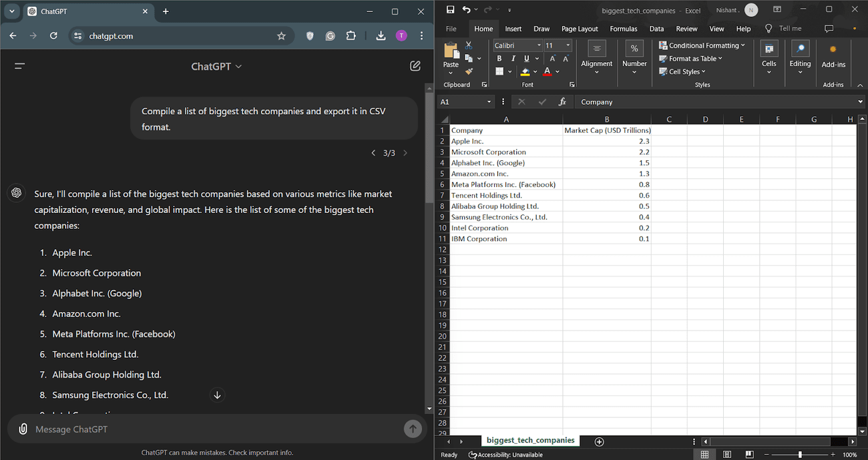This screenshot has height=460, width=868.
Task: Attach a file in ChatGPT message box
Action: (x=23, y=429)
